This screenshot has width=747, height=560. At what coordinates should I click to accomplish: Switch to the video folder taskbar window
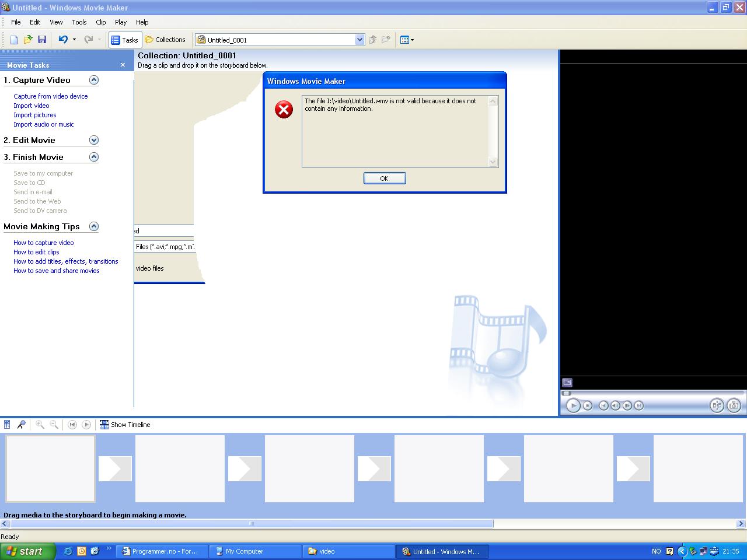tap(349, 551)
